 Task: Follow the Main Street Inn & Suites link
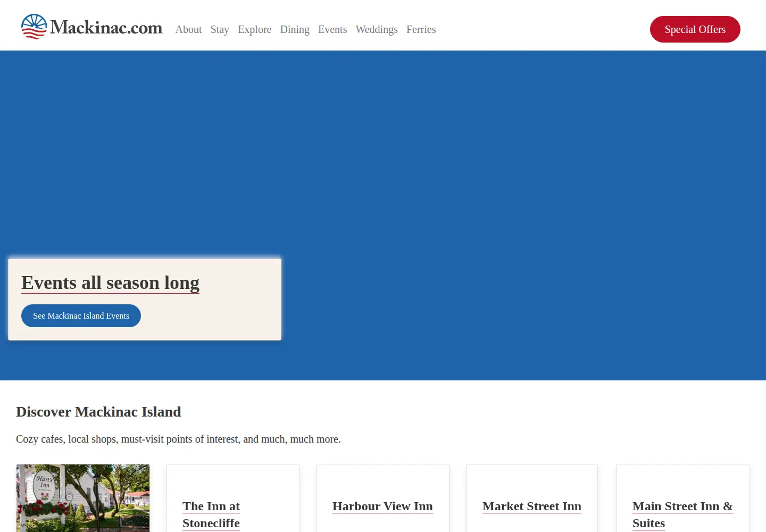682,514
